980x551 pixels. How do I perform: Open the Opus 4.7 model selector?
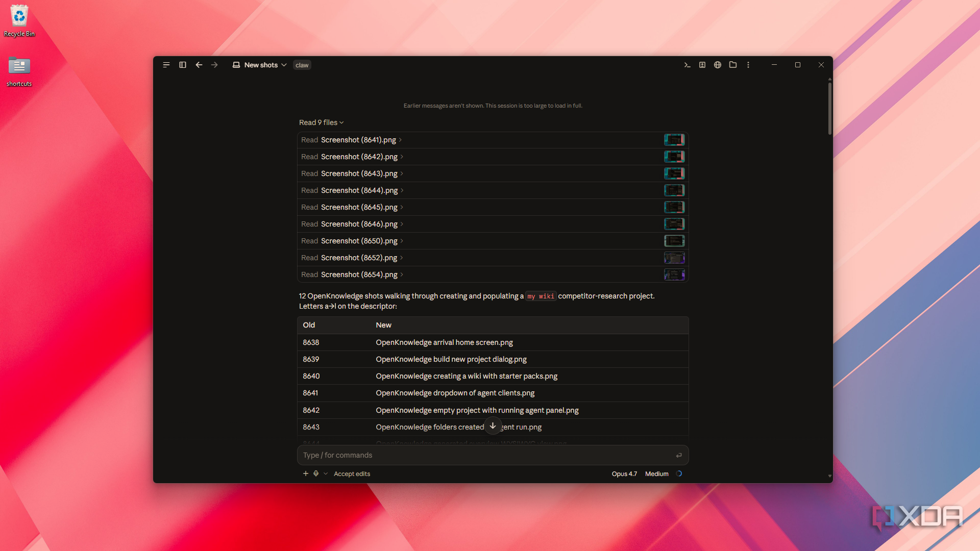(x=624, y=473)
